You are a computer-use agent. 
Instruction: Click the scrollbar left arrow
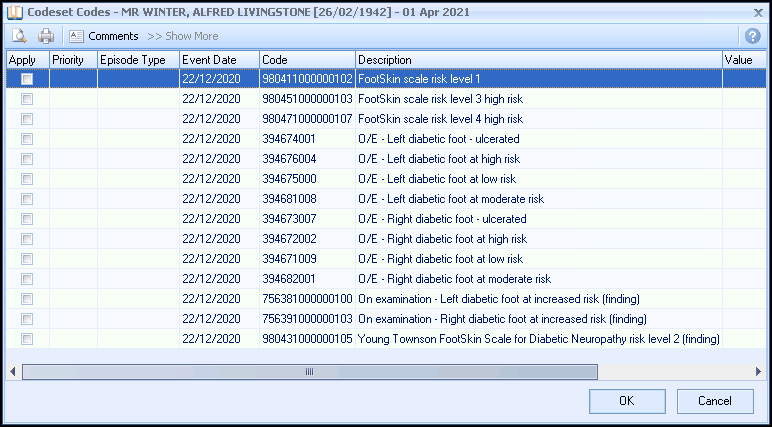pos(13,371)
